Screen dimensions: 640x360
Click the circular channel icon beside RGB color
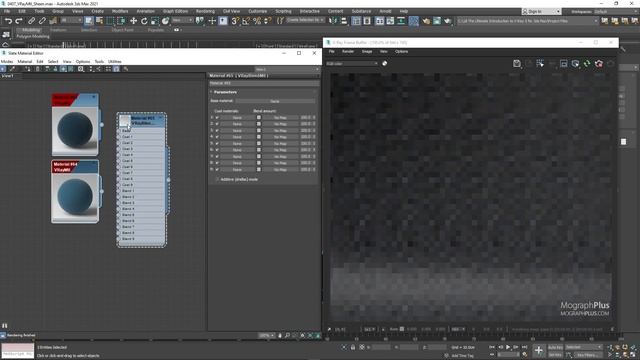click(384, 63)
